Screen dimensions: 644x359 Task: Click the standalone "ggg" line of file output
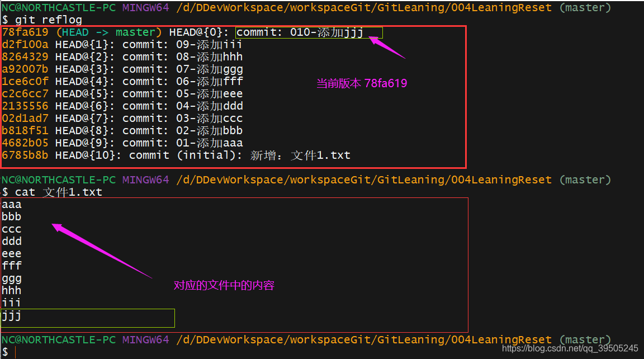click(12, 279)
